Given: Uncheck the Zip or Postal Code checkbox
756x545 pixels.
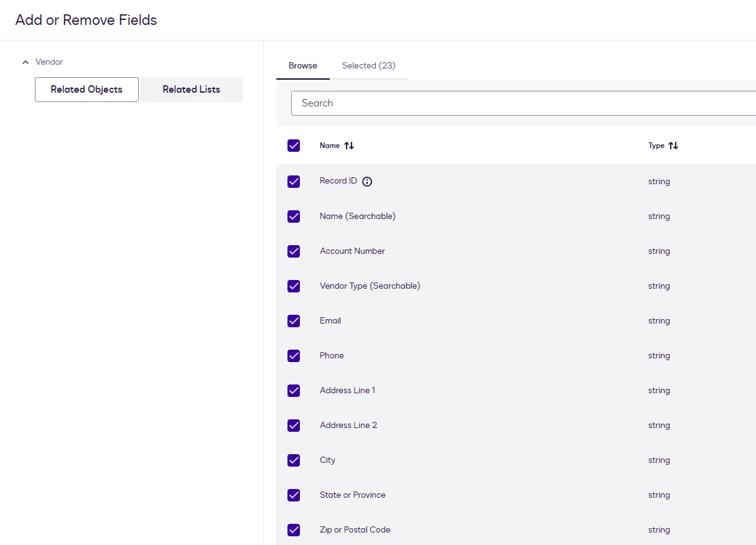Looking at the screenshot, I should point(294,530).
